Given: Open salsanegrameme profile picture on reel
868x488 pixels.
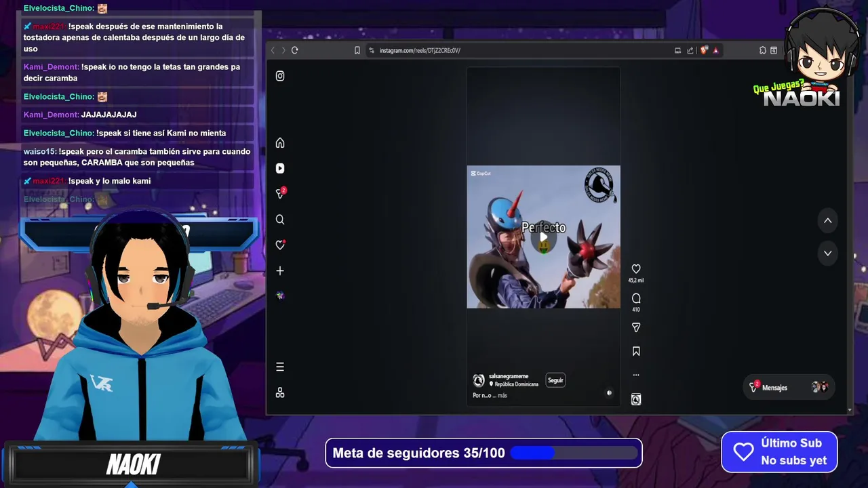Looking at the screenshot, I should click(x=479, y=380).
